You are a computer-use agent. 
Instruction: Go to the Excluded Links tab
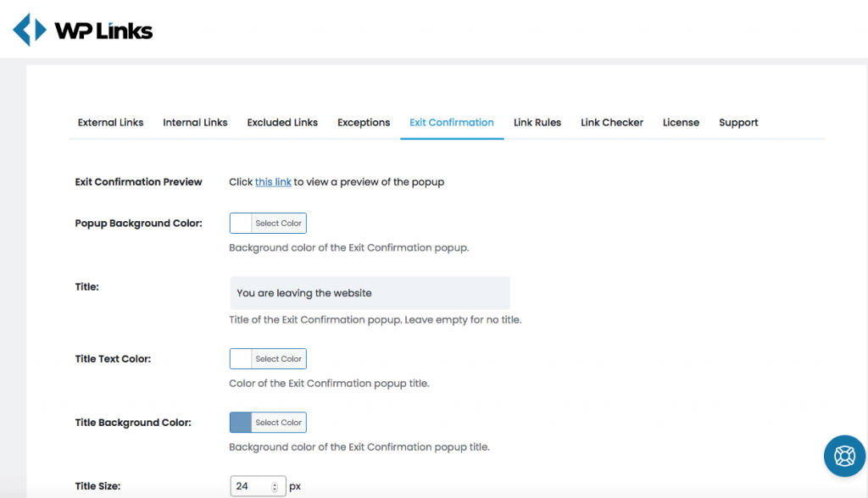(x=282, y=122)
